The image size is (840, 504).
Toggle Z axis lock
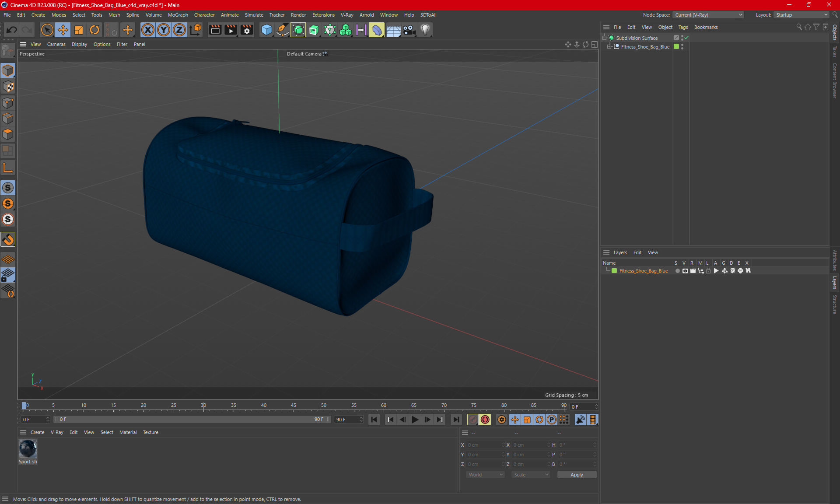[x=179, y=30]
